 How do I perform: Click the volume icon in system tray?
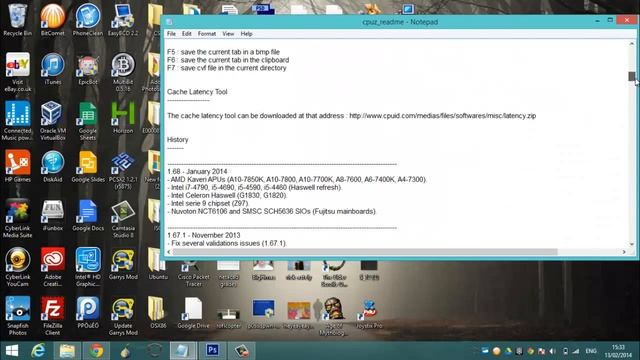[553, 351]
